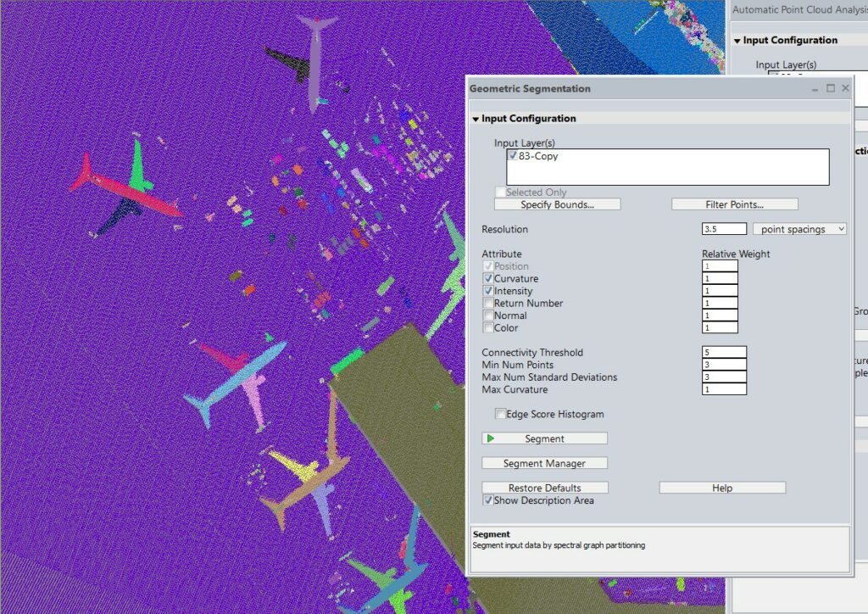Click the Resolution value field
868x614 pixels.
(x=723, y=228)
